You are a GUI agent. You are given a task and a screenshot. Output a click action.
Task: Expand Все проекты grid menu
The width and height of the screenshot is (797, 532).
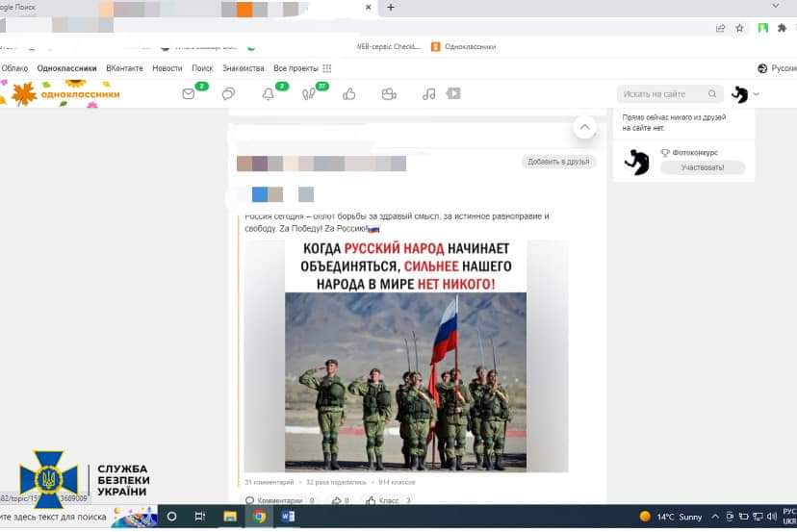[x=327, y=68]
